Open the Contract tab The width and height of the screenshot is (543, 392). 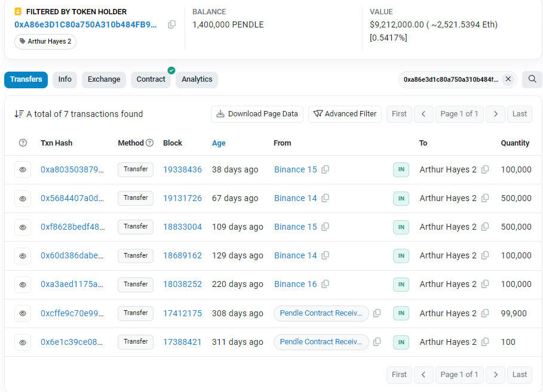[x=151, y=79]
